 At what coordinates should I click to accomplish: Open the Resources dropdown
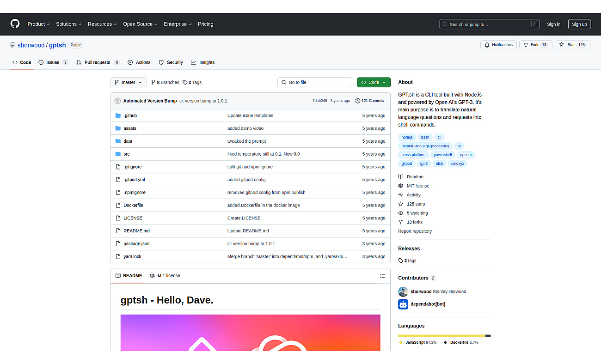point(103,24)
